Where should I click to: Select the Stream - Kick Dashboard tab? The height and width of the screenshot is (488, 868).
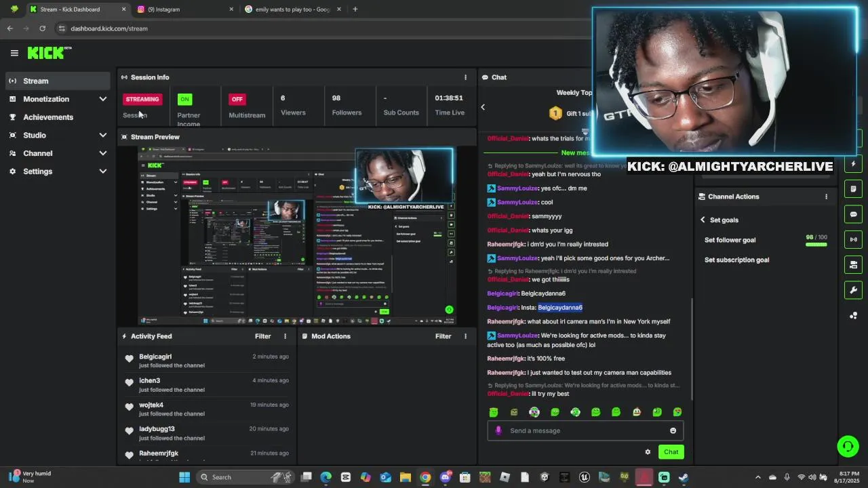[x=77, y=9]
